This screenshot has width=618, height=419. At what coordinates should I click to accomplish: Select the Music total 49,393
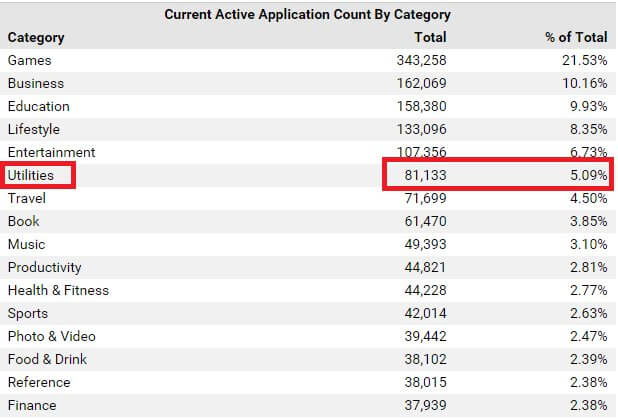coord(421,244)
